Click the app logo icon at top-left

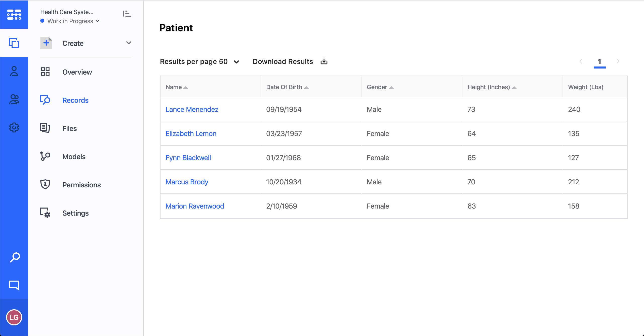pos(14,15)
